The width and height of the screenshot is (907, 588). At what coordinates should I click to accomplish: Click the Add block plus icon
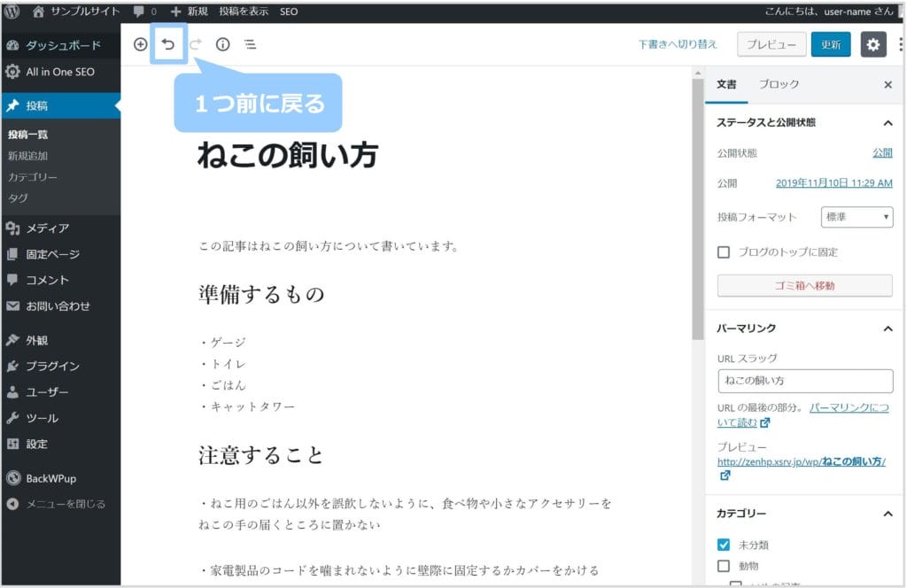[x=140, y=44]
